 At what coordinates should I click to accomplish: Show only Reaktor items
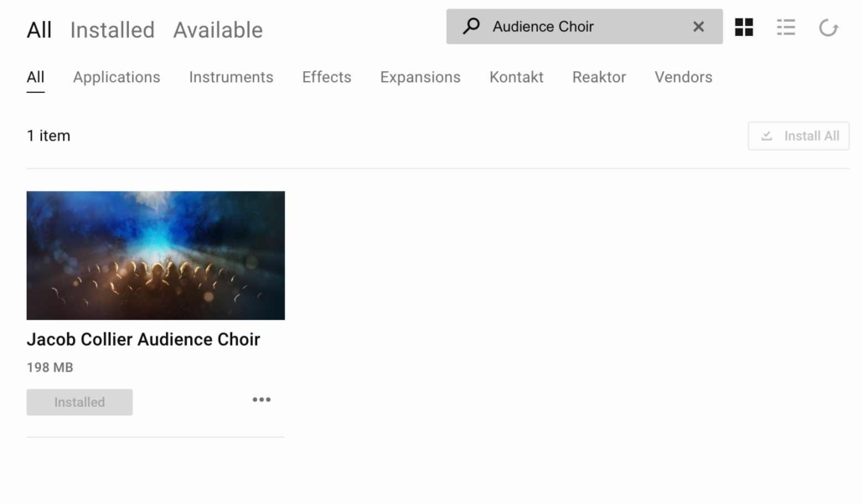(599, 77)
